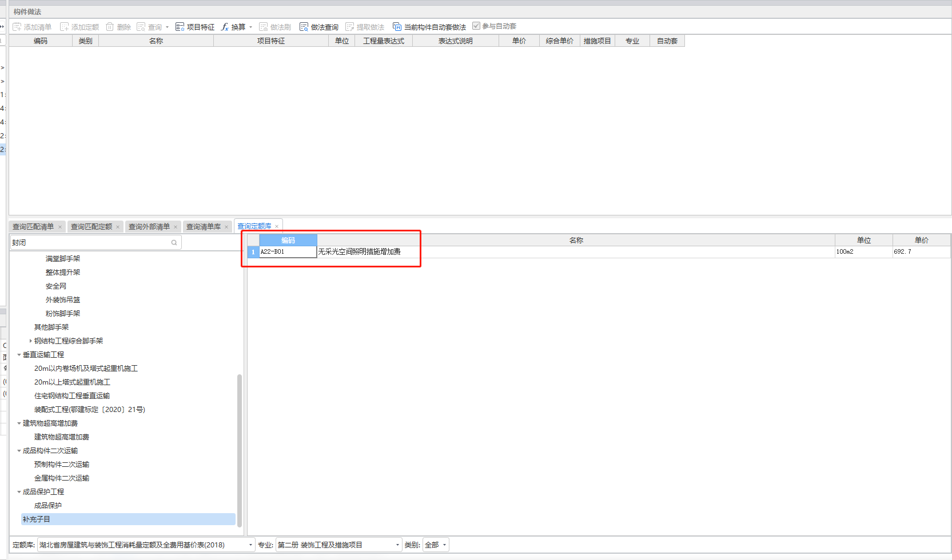Select 预制构件二次运输 in the tree

62,465
